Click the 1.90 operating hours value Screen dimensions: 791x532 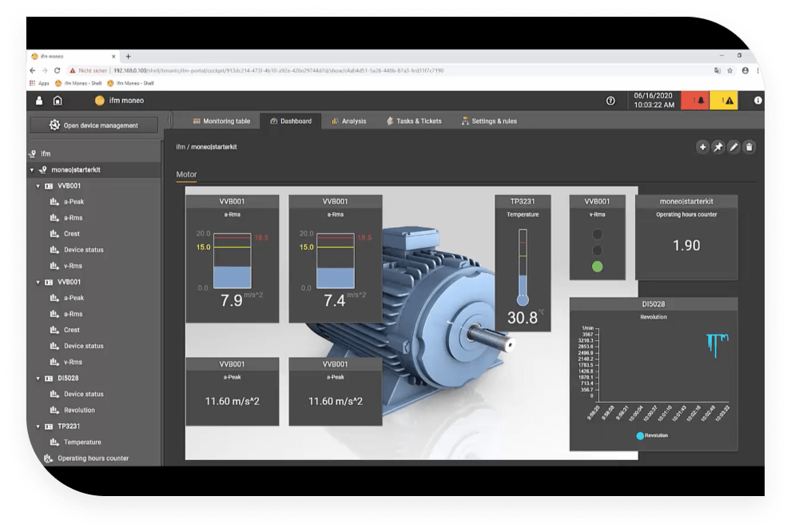coord(686,245)
